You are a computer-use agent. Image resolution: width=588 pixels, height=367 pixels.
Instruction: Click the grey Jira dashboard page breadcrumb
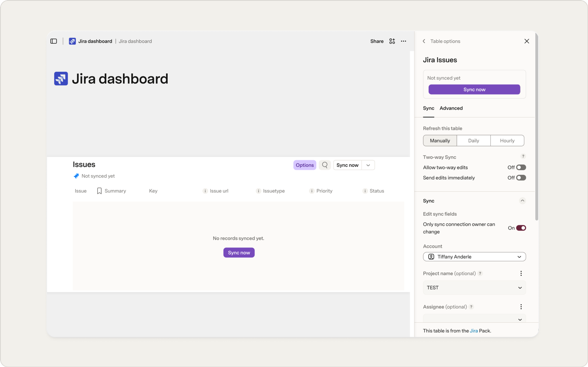pyautogui.click(x=135, y=41)
